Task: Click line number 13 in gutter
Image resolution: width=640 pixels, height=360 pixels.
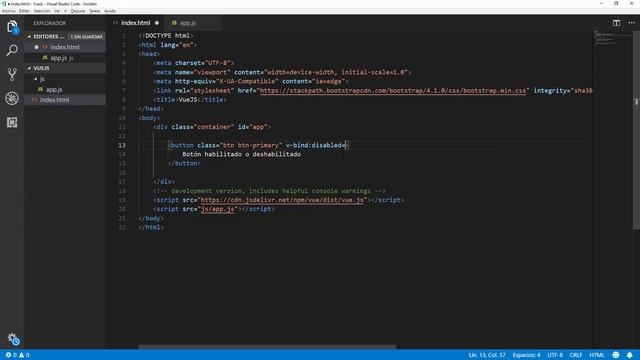Action: pyautogui.click(x=122, y=145)
